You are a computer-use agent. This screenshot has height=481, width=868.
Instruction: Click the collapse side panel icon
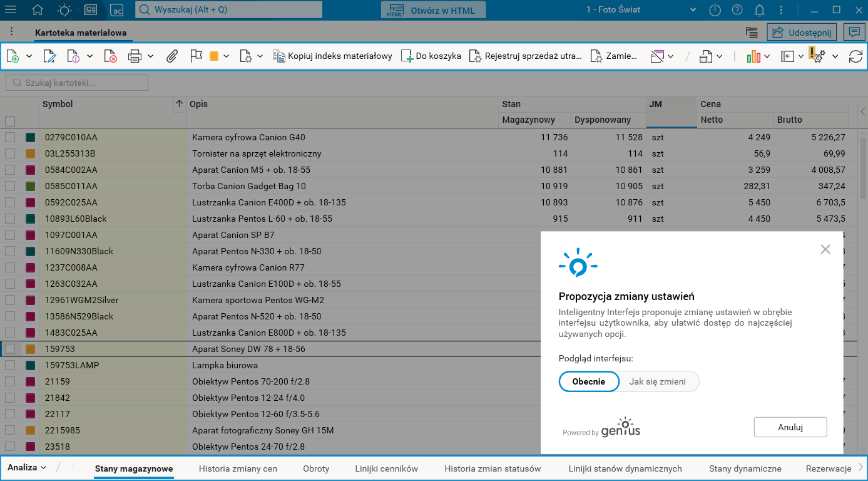click(787, 56)
